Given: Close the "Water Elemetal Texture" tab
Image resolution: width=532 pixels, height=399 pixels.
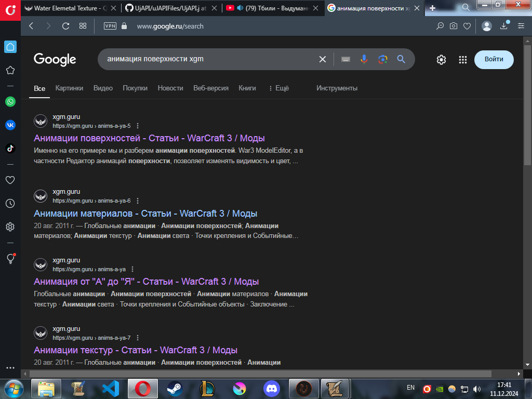Looking at the screenshot, I should [x=113, y=8].
